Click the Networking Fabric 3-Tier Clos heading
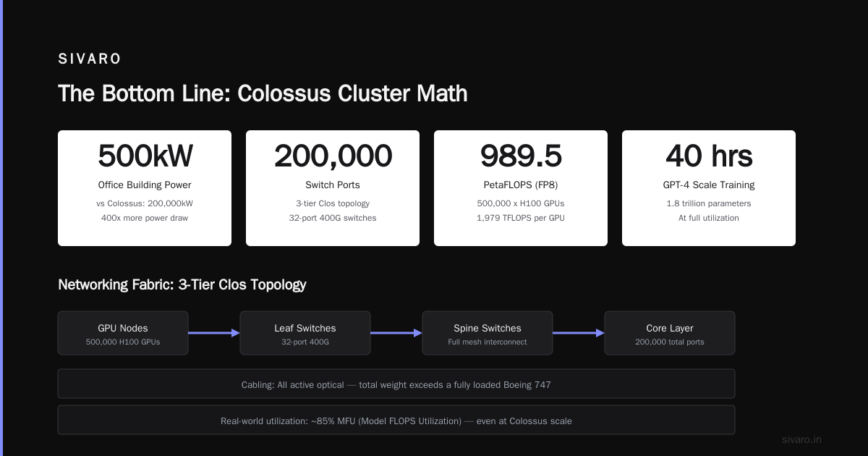Viewport: 868px width, 456px height. (x=182, y=284)
